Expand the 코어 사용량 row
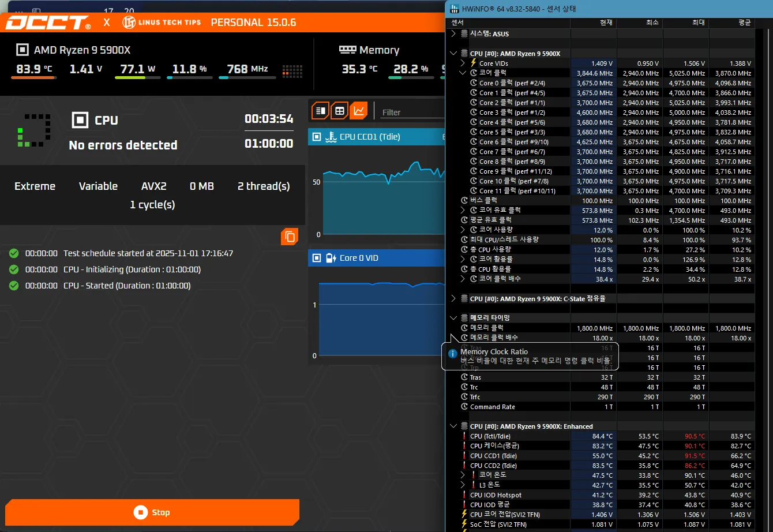Viewport: 773px width, 532px height. point(463,230)
